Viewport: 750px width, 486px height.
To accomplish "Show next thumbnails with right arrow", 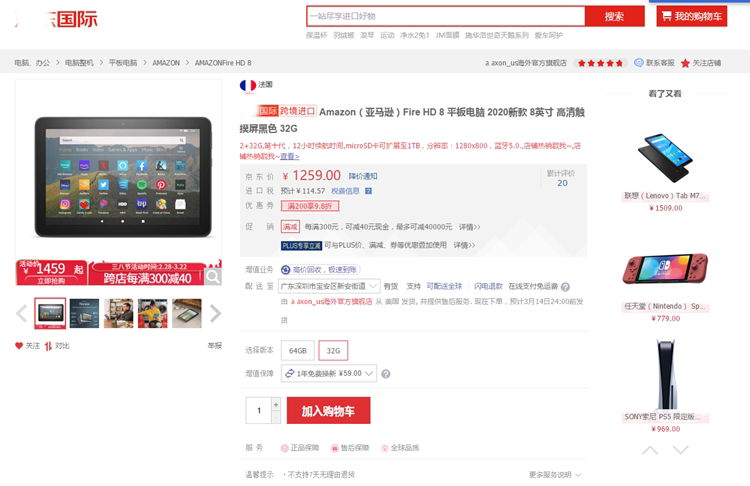I will 216,314.
